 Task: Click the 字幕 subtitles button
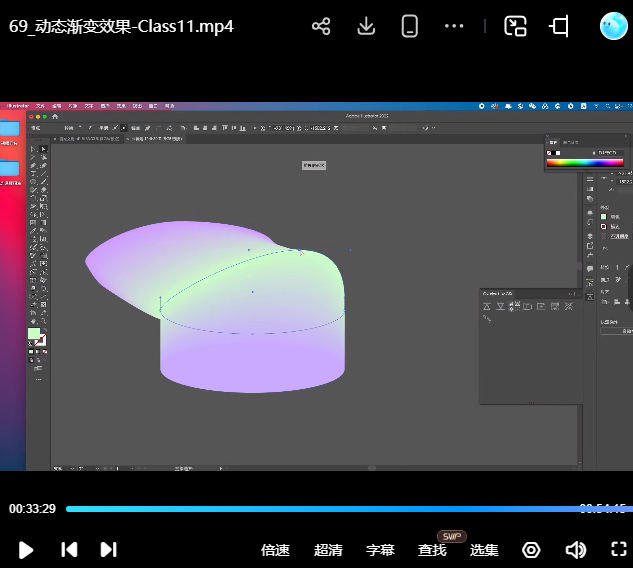[380, 550]
